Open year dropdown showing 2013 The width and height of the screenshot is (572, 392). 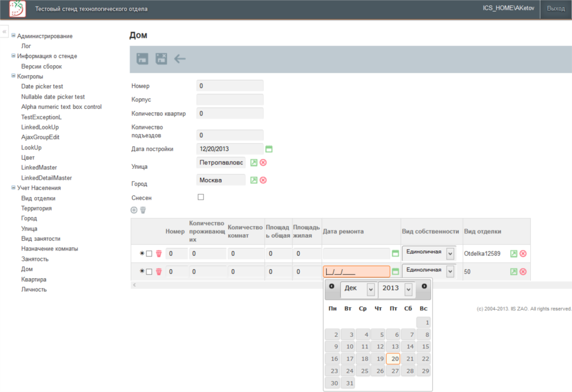[395, 289]
